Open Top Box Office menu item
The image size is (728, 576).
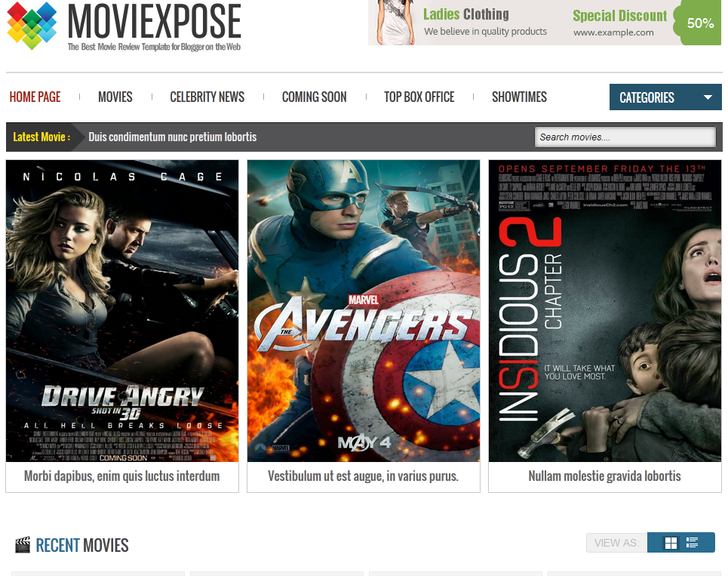pyautogui.click(x=419, y=97)
